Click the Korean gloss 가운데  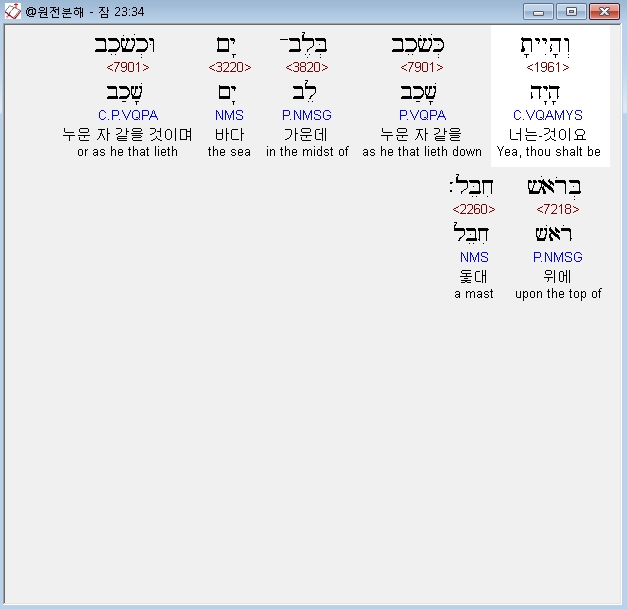pos(306,134)
